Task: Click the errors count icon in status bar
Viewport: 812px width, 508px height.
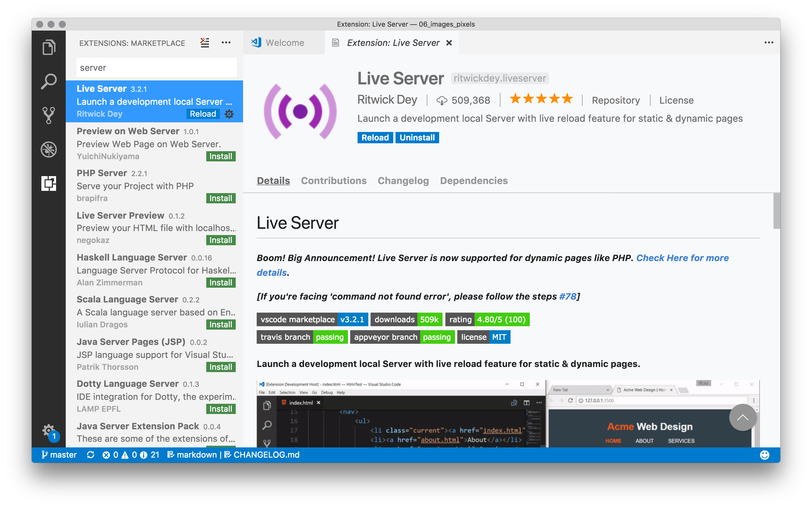Action: point(110,454)
